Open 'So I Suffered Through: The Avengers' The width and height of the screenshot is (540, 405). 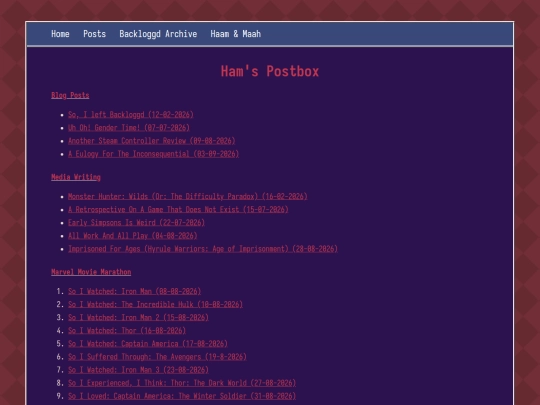(x=157, y=357)
